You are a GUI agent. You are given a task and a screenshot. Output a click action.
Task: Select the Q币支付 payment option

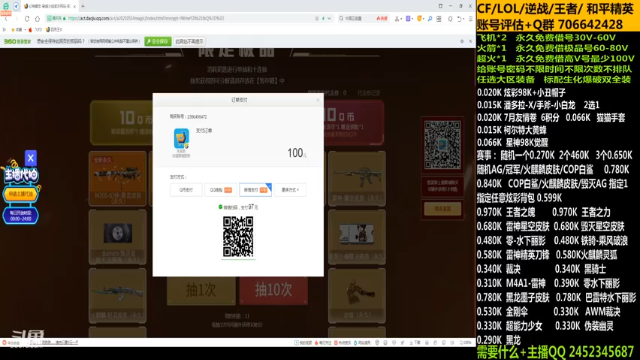coord(186,190)
